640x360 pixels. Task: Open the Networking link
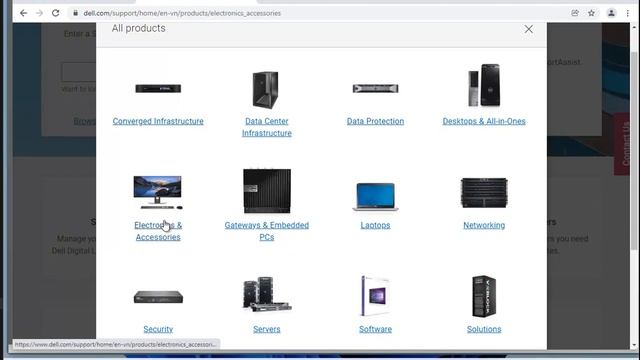pos(484,225)
